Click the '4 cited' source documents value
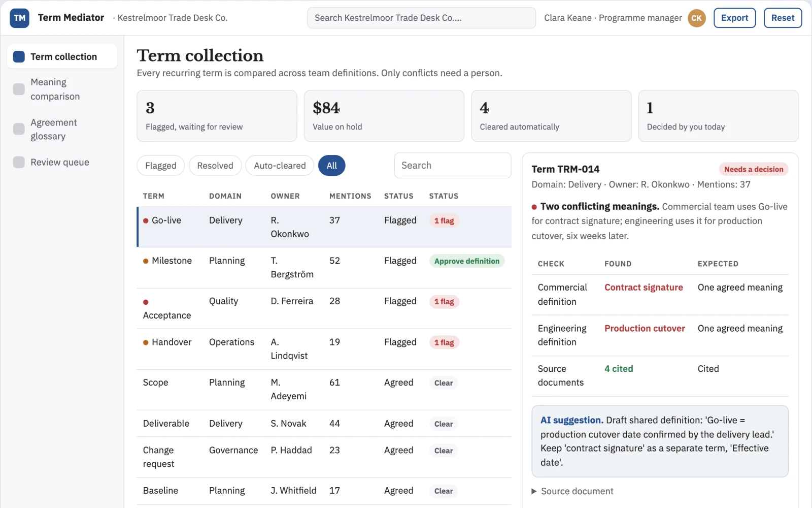The image size is (812, 508). pos(619,369)
